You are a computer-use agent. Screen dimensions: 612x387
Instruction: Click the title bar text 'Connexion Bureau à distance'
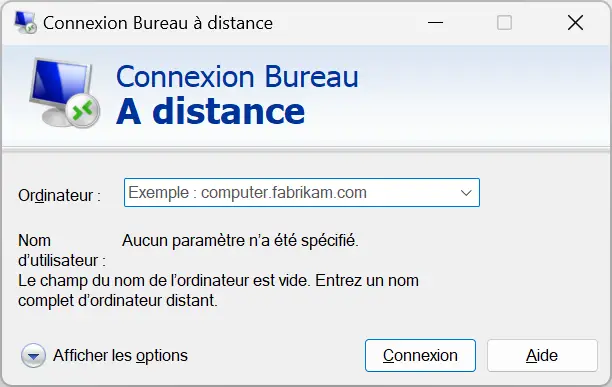coord(158,23)
